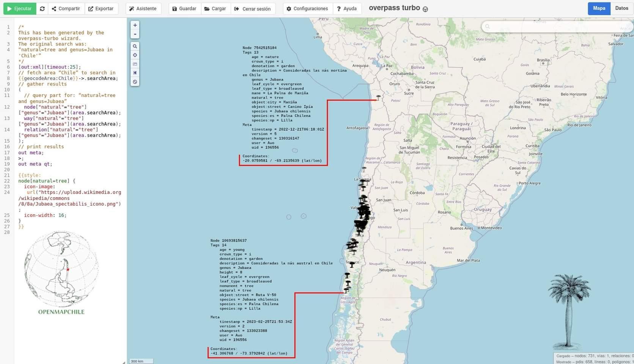Click the magnifier zoom-to-data icon
The width and height of the screenshot is (634, 364).
(x=135, y=46)
